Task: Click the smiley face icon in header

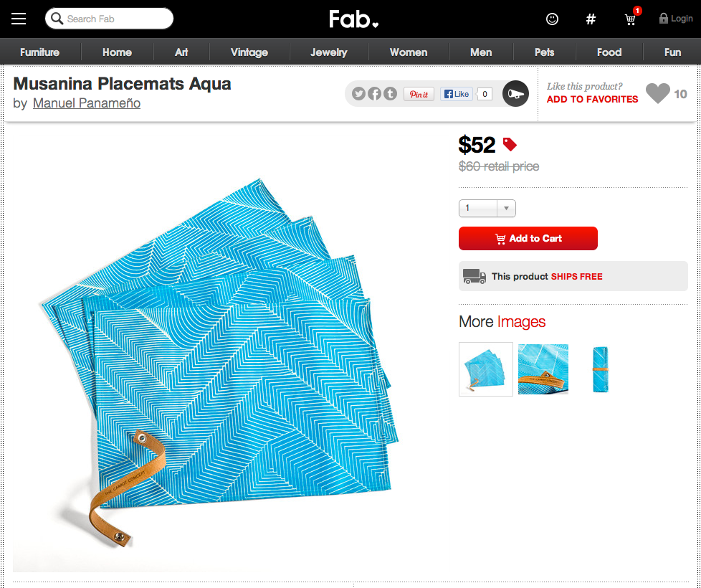Action: click(552, 19)
